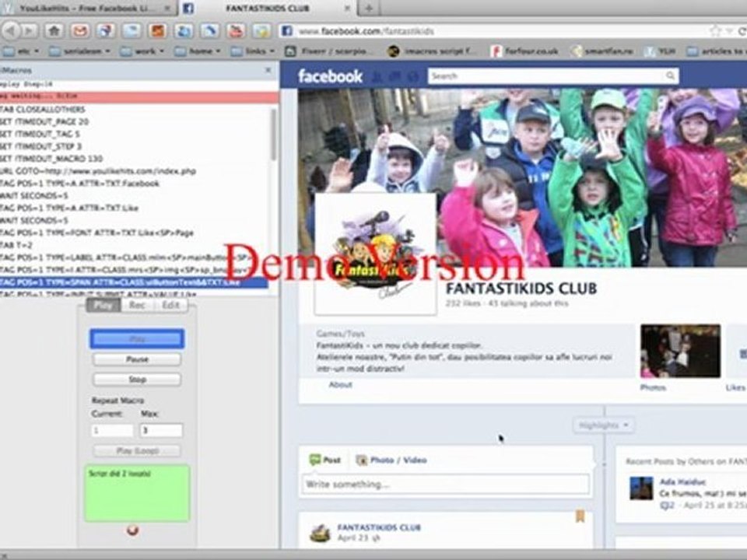The width and height of the screenshot is (747, 560).
Task: Open the Photos thumbnail on the page
Action: (680, 351)
